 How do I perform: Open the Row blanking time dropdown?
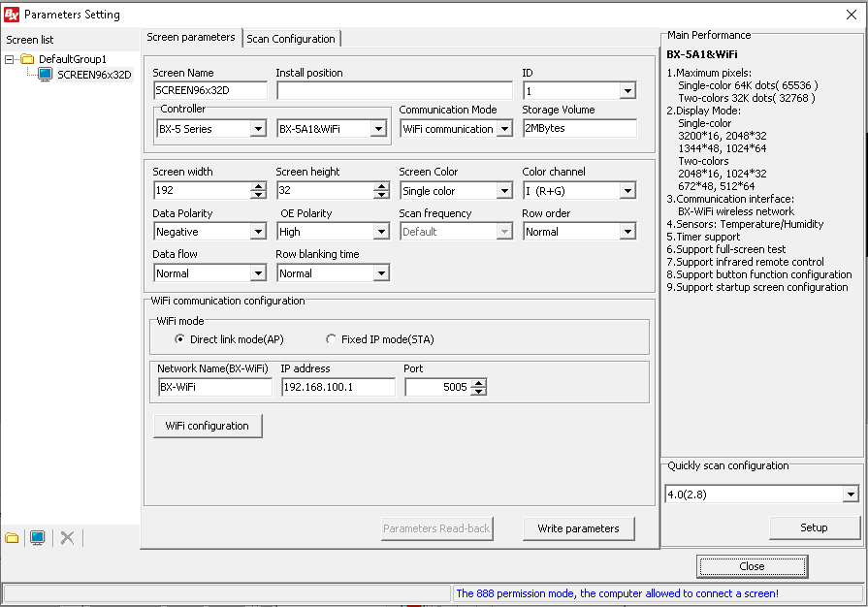pyautogui.click(x=381, y=272)
